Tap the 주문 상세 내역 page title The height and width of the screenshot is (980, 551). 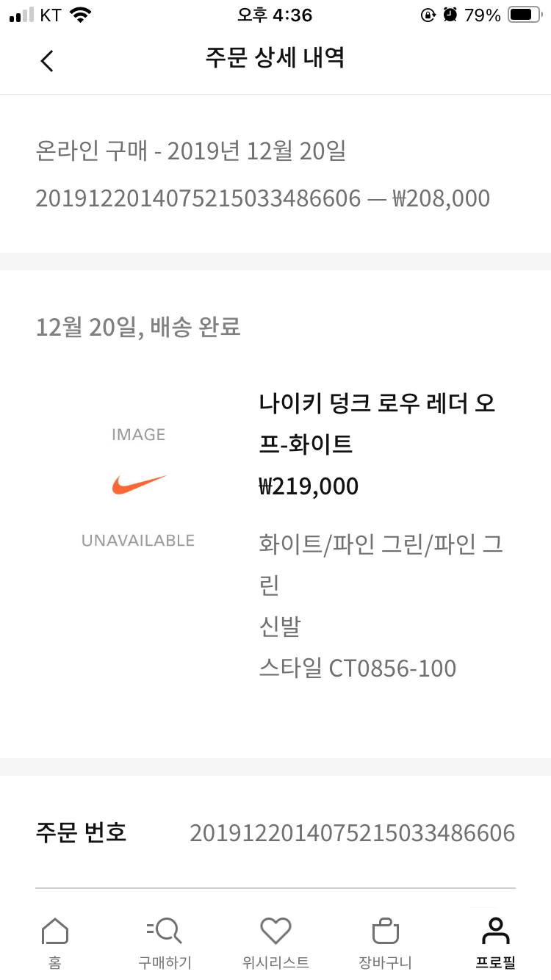tap(275, 58)
